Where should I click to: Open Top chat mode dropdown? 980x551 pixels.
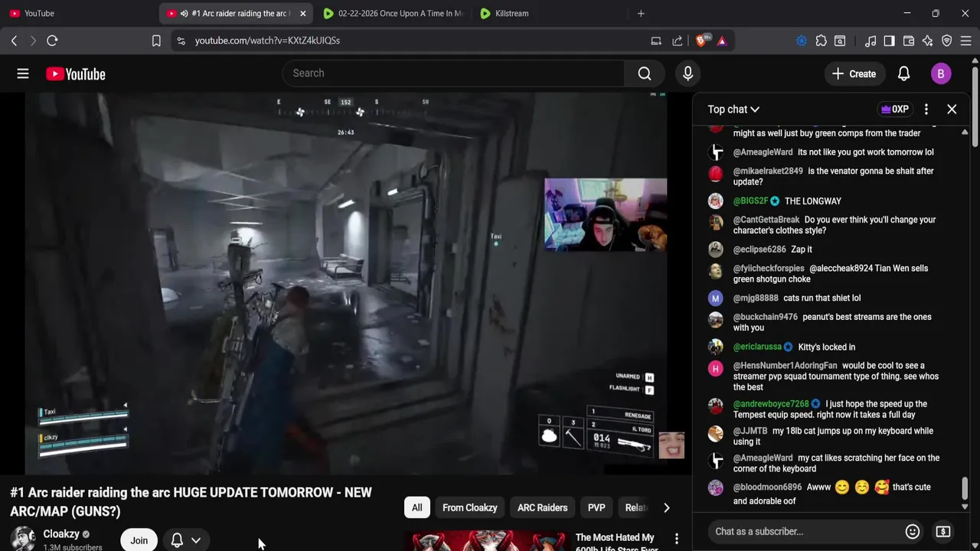pyautogui.click(x=733, y=109)
